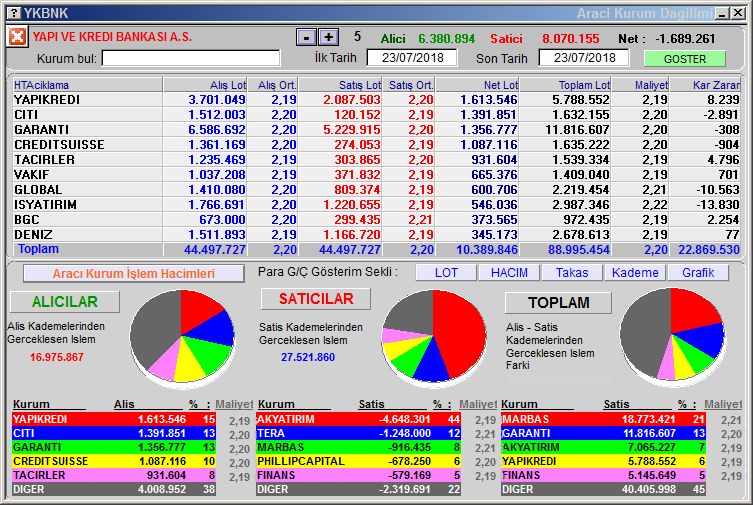Click the TOPLAM button

pos(559,303)
